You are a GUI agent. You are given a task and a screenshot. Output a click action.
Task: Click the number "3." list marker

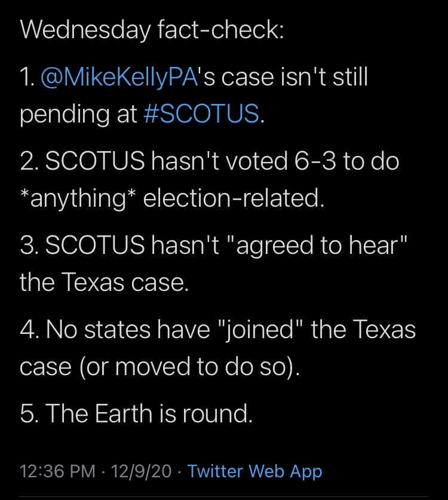(x=29, y=246)
